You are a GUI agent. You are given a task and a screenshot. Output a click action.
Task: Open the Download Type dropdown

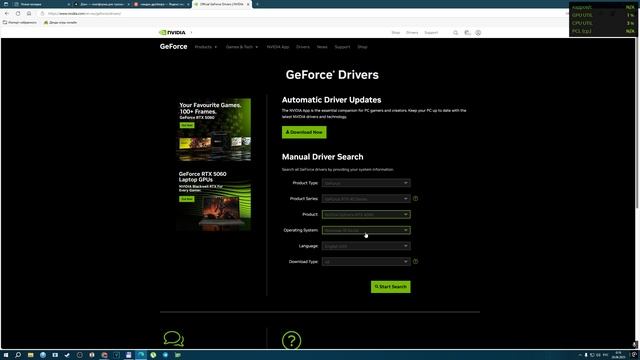tap(366, 262)
